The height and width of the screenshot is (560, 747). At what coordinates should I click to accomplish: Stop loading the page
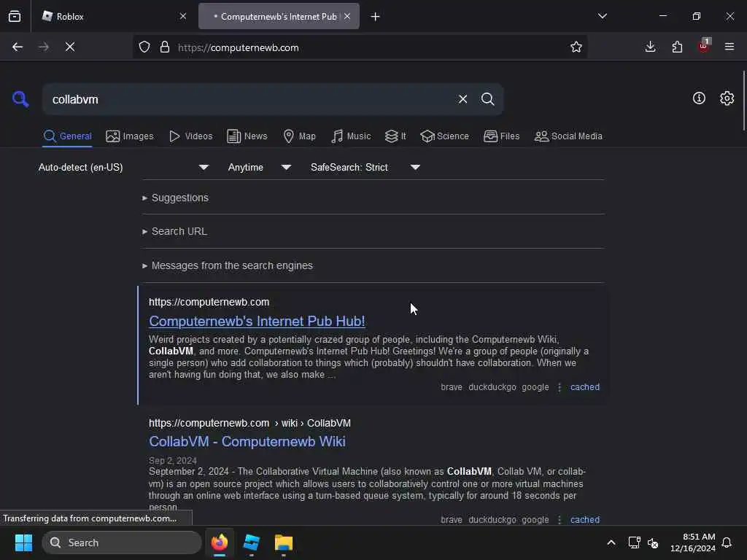click(70, 47)
